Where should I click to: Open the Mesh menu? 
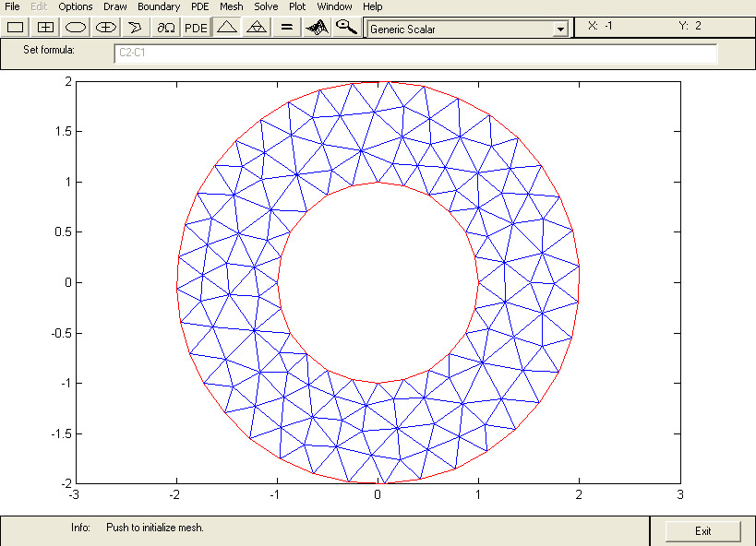(232, 6)
